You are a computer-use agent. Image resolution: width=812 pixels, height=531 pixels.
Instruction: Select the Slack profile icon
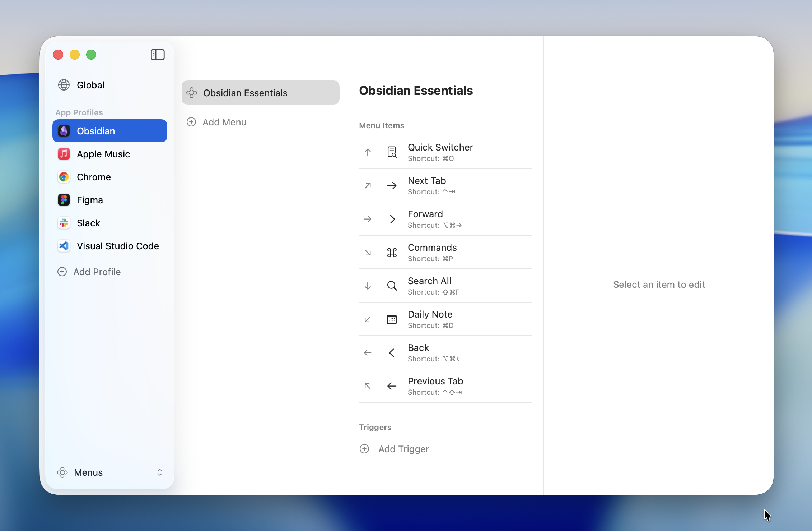pos(64,223)
